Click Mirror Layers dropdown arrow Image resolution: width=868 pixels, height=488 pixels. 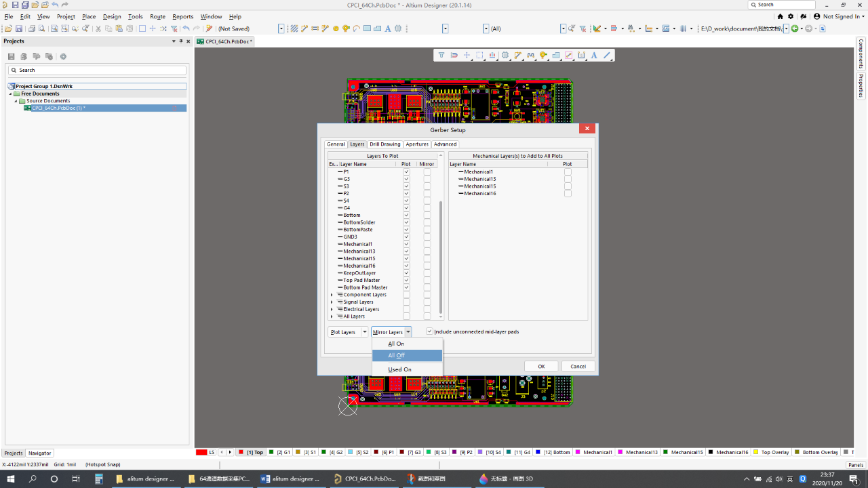click(408, 332)
